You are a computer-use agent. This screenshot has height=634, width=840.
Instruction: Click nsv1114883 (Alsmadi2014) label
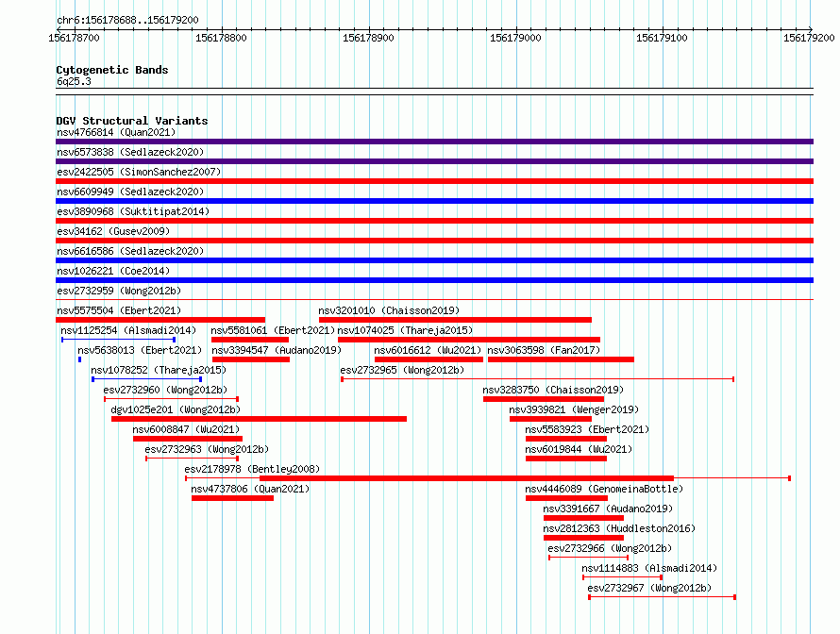tap(649, 568)
